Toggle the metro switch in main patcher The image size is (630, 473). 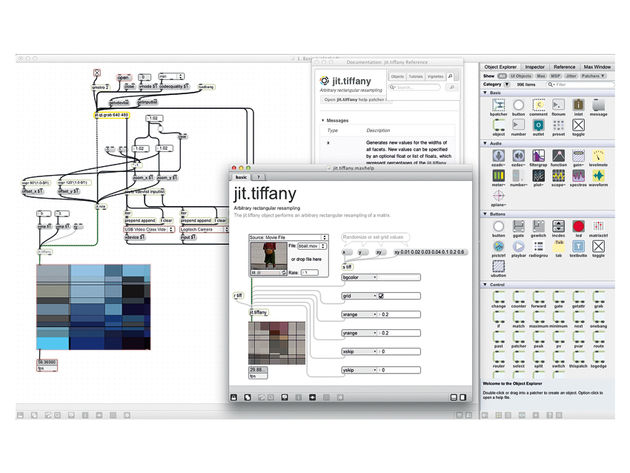coord(97,73)
